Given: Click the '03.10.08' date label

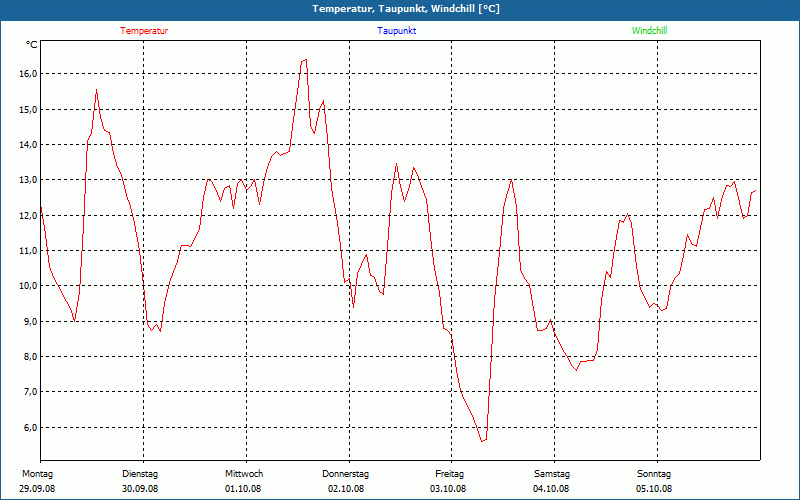Looking at the screenshot, I should pos(448,489).
